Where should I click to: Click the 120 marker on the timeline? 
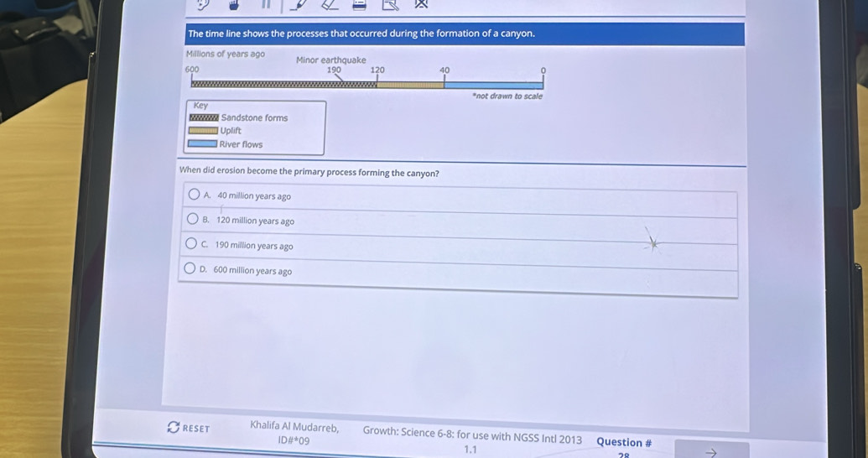tap(377, 70)
